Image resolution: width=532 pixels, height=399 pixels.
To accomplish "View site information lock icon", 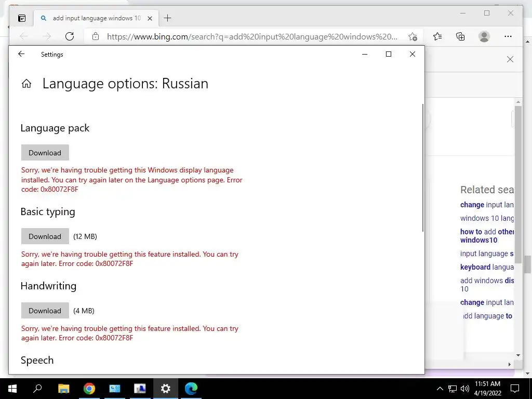I will point(96,36).
